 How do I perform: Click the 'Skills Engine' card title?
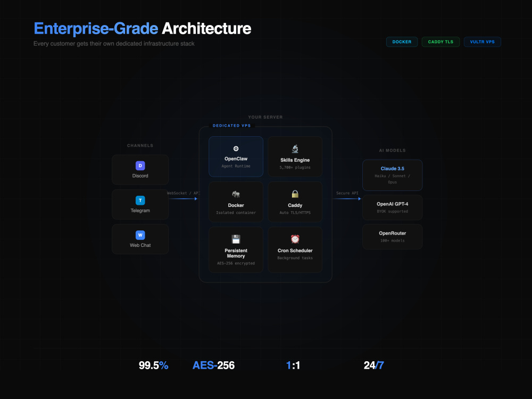(x=295, y=160)
